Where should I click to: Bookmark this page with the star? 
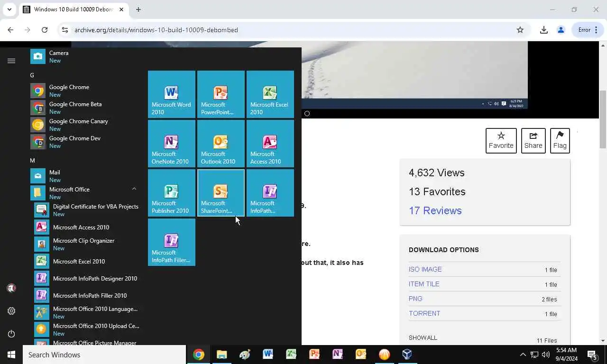pos(520,30)
